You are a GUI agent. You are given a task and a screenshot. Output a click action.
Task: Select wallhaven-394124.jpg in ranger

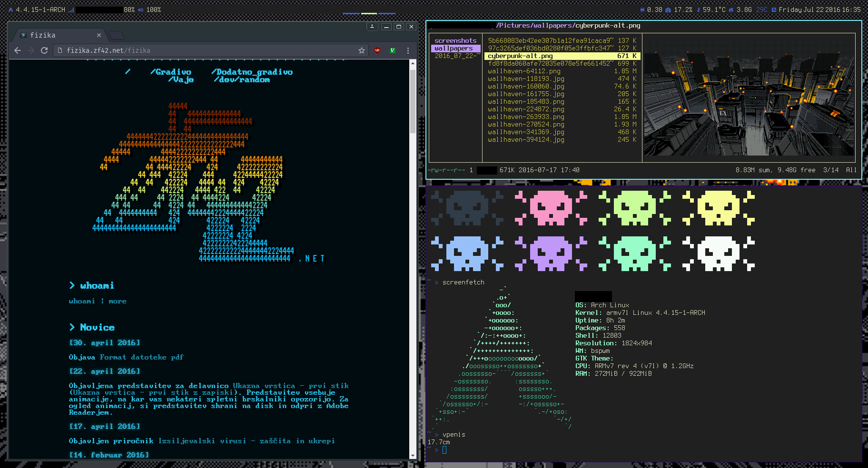pos(562,140)
